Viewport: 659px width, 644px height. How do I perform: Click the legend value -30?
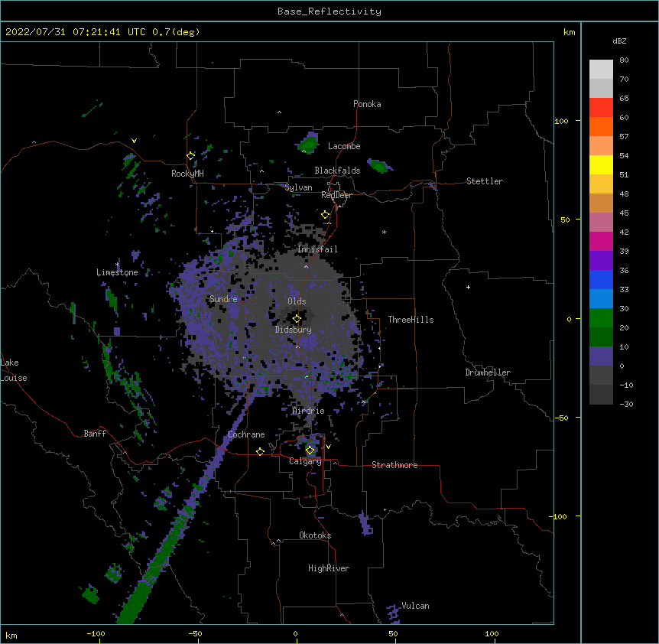pos(626,404)
